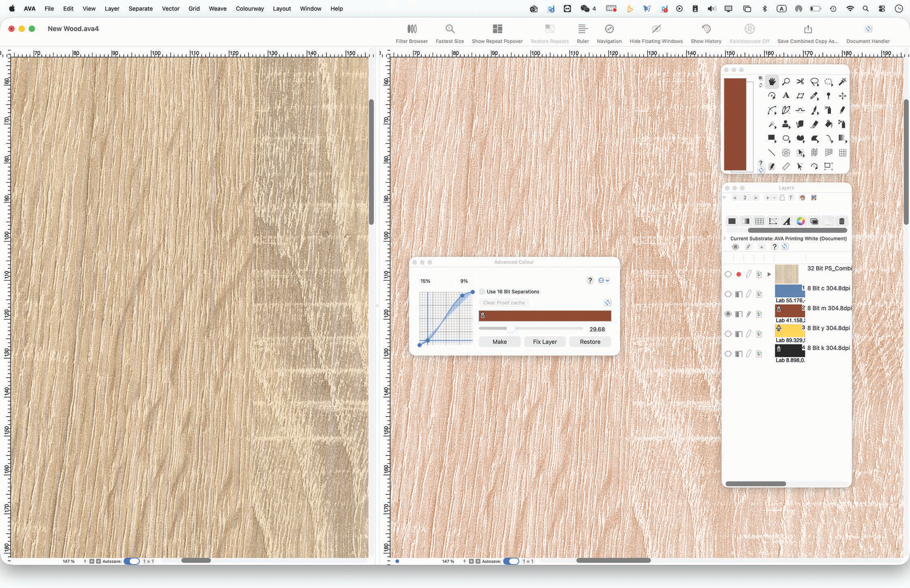Screen dimensions: 910x588
Task: Select the Move arrows tool
Action: 842,96
